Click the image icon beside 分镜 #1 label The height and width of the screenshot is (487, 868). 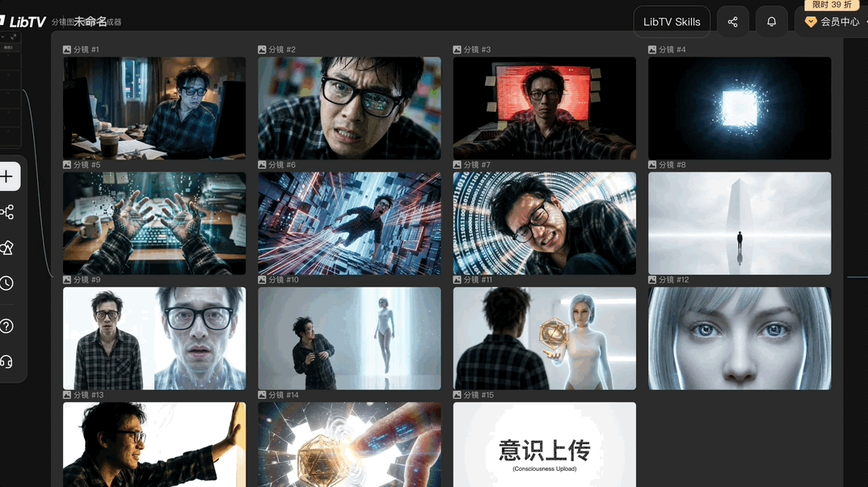pyautogui.click(x=66, y=49)
